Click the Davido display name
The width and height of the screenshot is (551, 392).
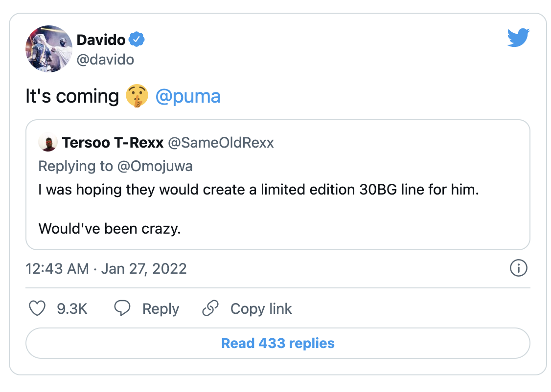tap(101, 40)
